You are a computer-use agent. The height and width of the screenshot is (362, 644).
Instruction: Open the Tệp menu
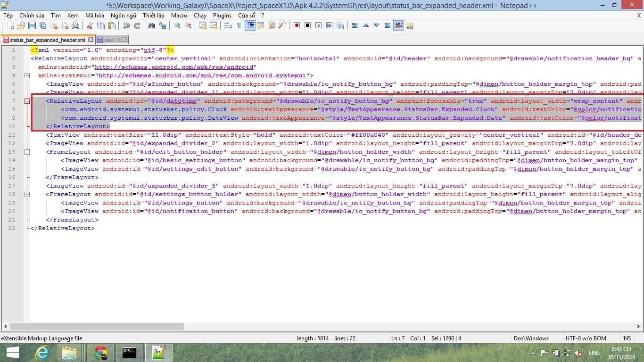click(8, 15)
